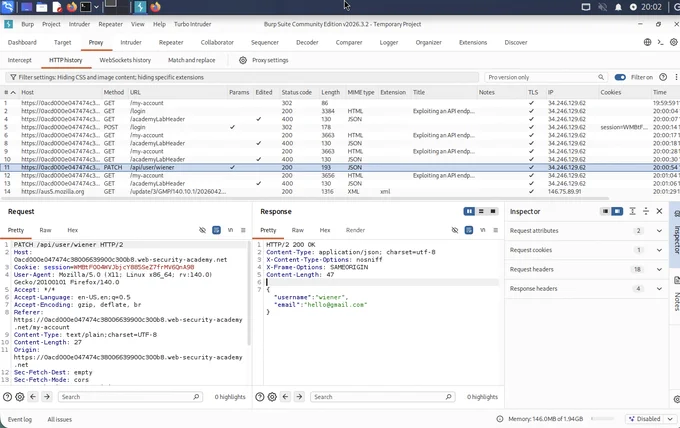Open Response search settings gear
Screen dimensions: 680x428
[272, 397]
